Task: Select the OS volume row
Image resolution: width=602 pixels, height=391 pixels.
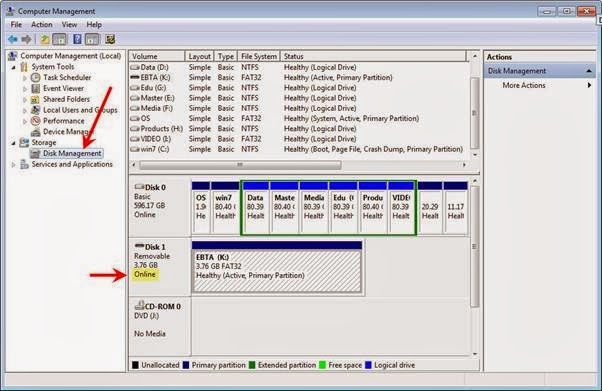Action: pyautogui.click(x=298, y=118)
